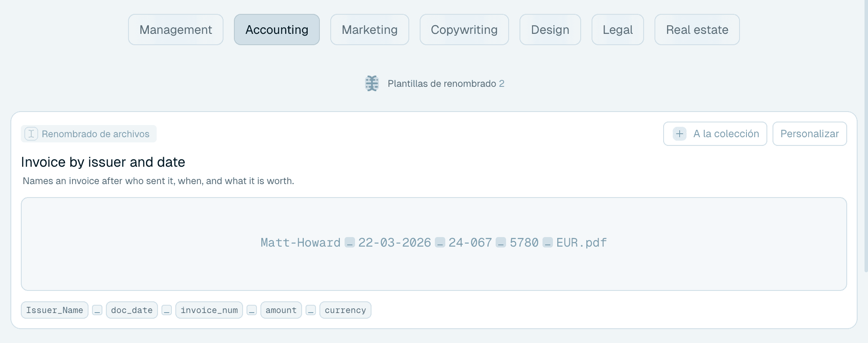The height and width of the screenshot is (343, 868).
Task: Click the '22-03-2026' date in the preview
Action: [395, 242]
